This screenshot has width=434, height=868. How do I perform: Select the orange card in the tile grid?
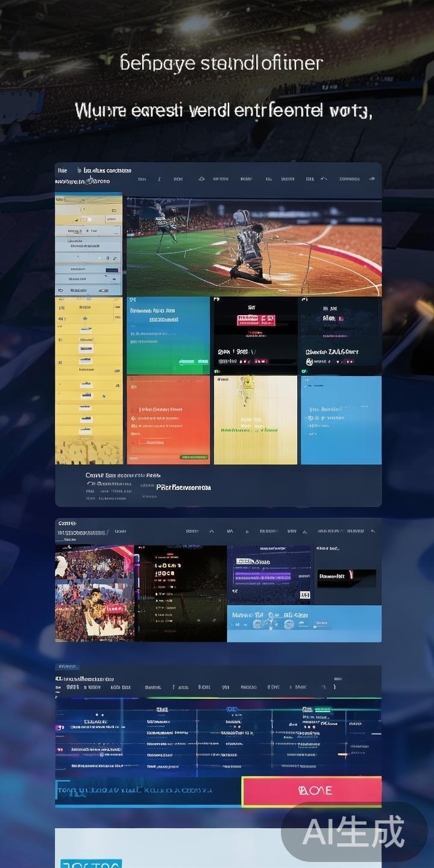[x=168, y=420]
